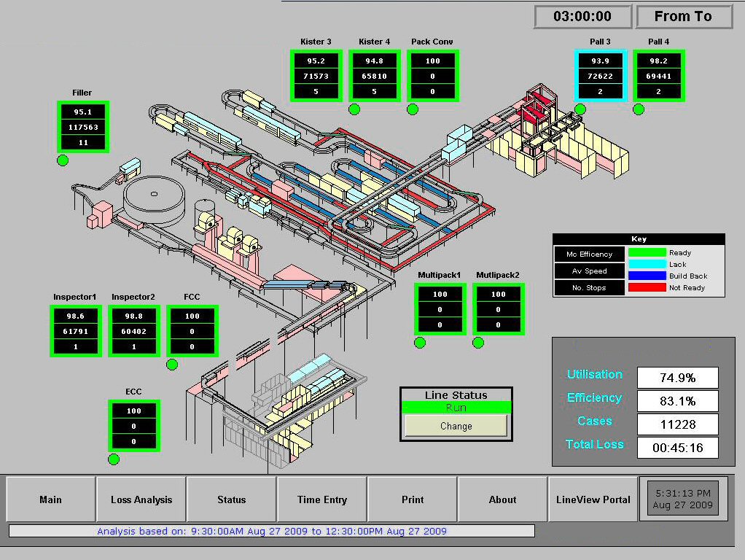Click the Av Speed key label
This screenshot has height=560, width=745.
tap(589, 271)
